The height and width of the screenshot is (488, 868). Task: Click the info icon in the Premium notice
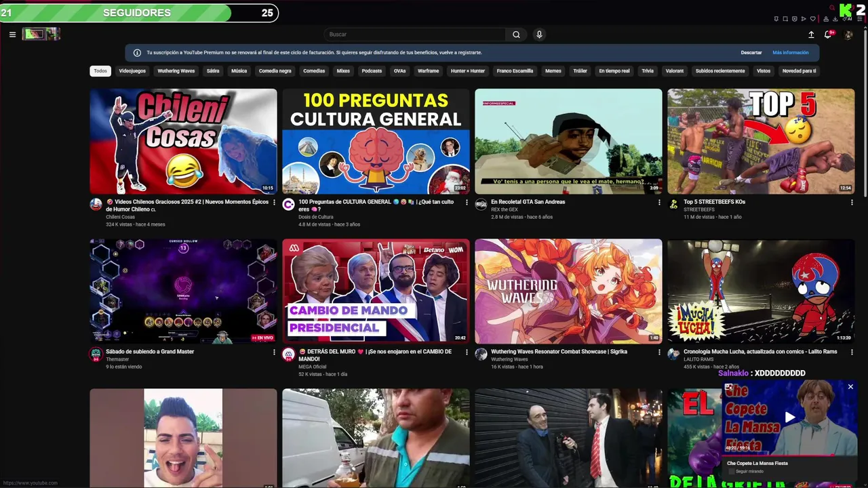137,53
